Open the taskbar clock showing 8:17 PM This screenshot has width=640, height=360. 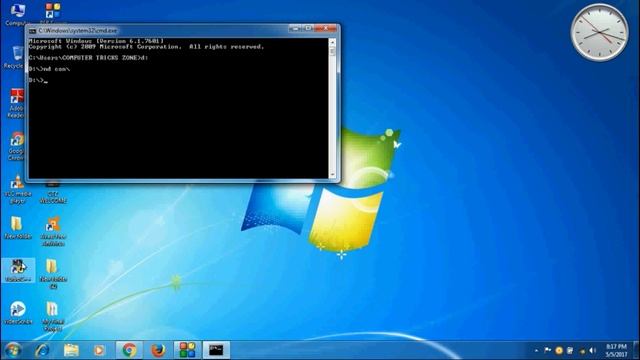coord(616,350)
